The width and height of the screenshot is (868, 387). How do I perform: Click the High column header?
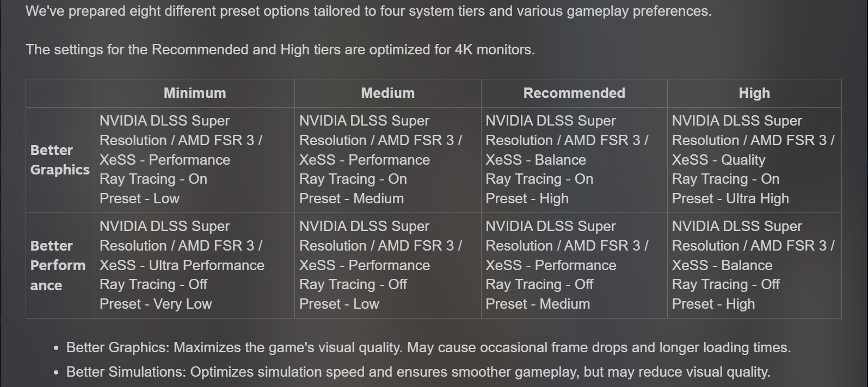(754, 93)
